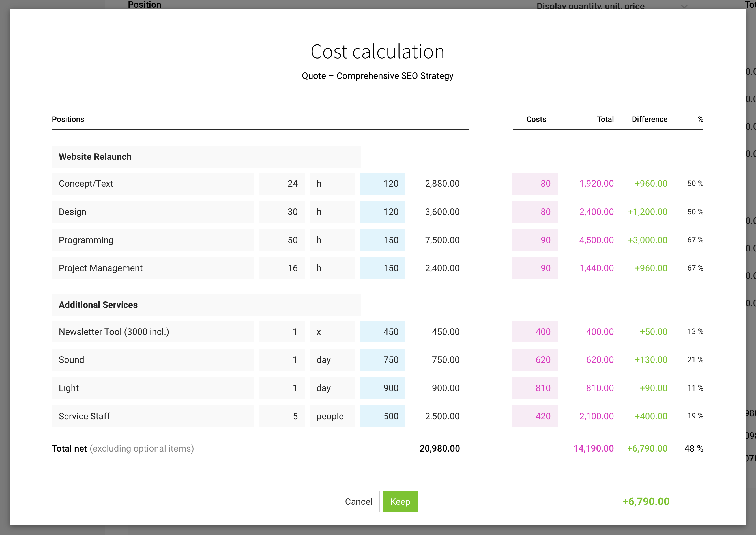The height and width of the screenshot is (535, 756).
Task: Edit the Project Management unit price 150
Action: pyautogui.click(x=383, y=268)
